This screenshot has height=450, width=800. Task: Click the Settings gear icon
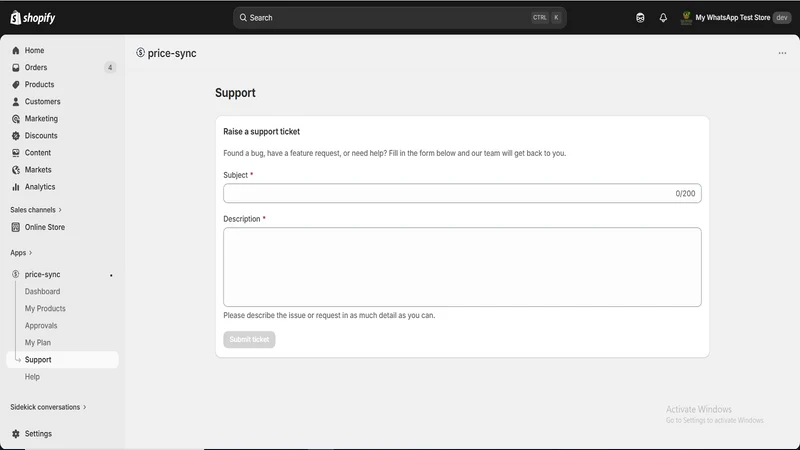[16, 434]
